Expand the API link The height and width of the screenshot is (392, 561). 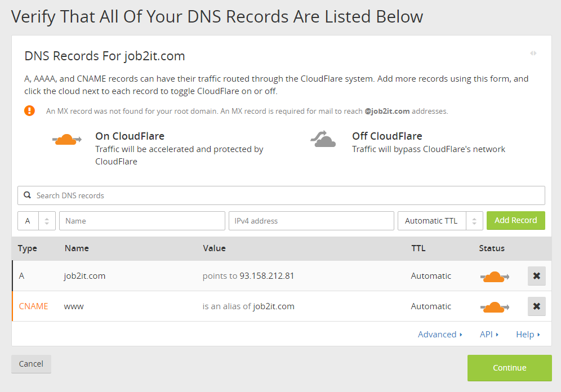489,335
